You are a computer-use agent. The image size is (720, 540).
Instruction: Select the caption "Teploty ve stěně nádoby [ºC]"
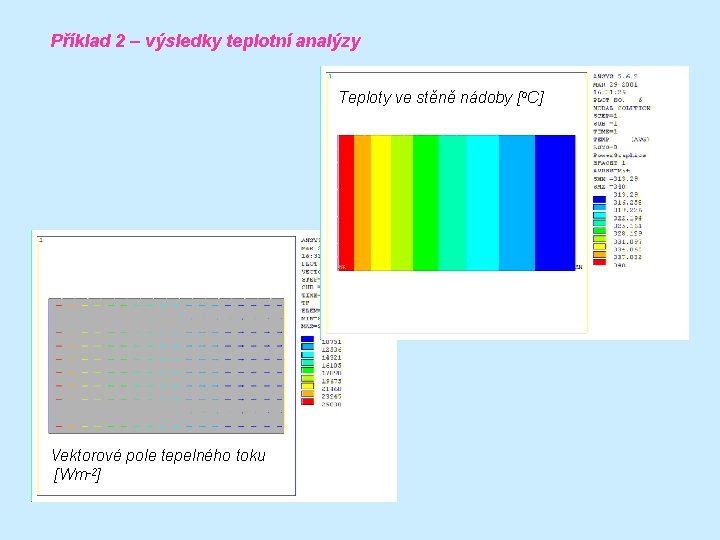tap(441, 98)
